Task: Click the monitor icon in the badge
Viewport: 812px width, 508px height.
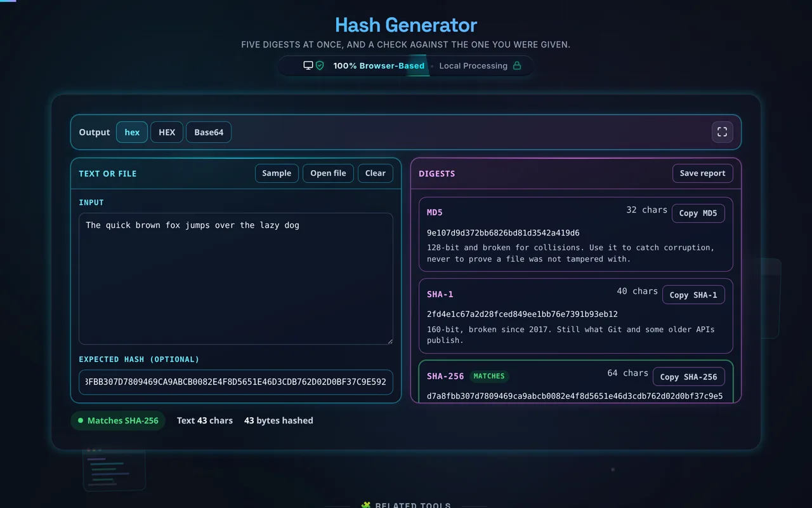Action: [x=308, y=65]
